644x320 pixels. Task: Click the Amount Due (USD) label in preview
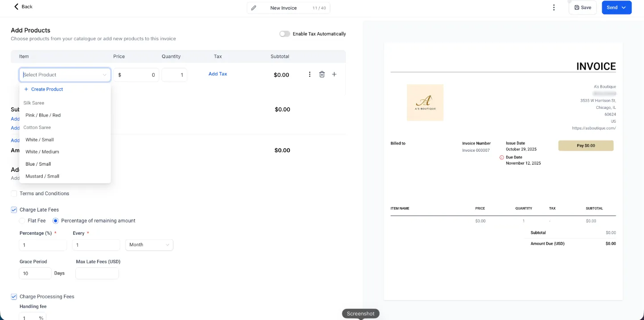(547, 244)
